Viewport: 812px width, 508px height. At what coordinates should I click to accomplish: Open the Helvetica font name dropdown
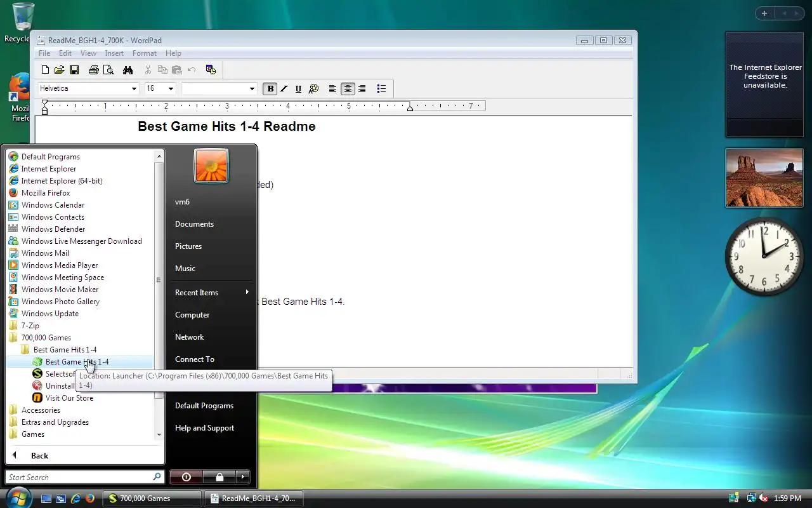tap(134, 89)
